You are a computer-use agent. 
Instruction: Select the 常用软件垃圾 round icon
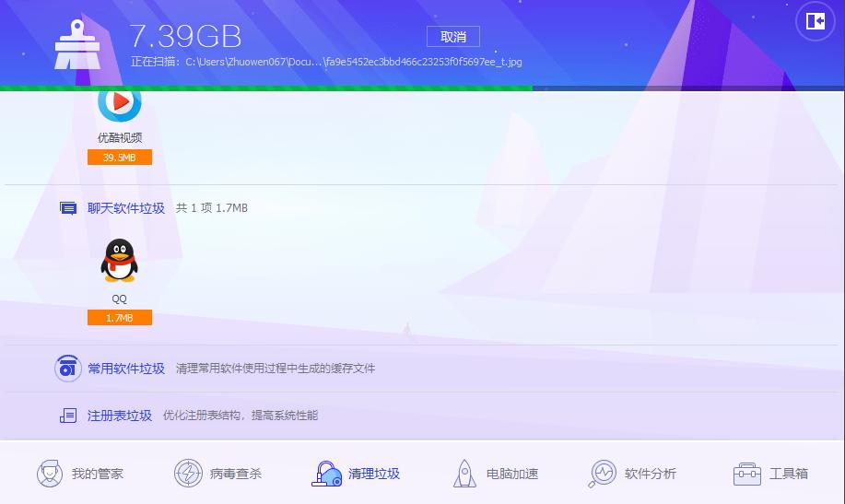tap(68, 369)
